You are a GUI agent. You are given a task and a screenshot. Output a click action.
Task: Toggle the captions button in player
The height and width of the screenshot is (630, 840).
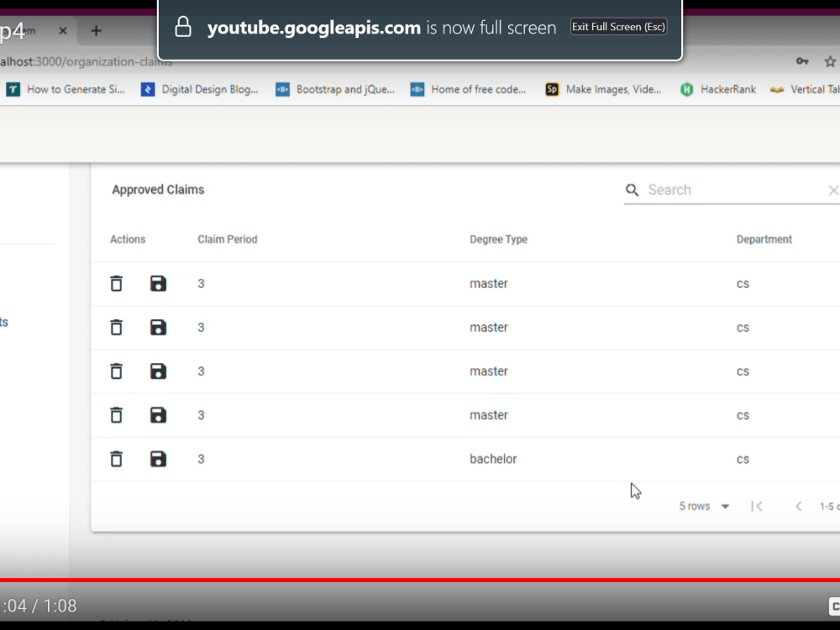pyautogui.click(x=834, y=606)
